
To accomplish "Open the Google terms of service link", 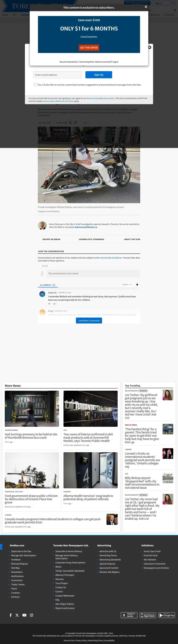I will coord(66,101).
